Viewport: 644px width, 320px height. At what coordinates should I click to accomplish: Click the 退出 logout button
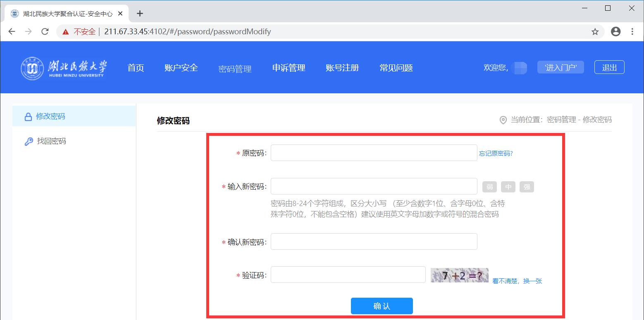click(x=609, y=67)
